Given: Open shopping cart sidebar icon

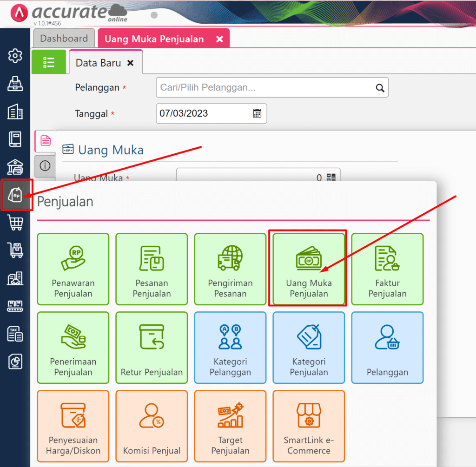Looking at the screenshot, I should click(15, 223).
